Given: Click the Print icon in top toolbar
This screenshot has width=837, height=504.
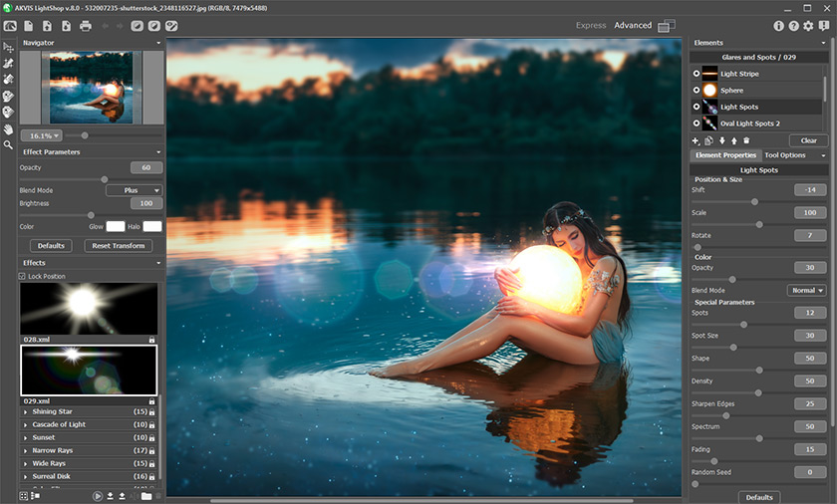Looking at the screenshot, I should 86,26.
